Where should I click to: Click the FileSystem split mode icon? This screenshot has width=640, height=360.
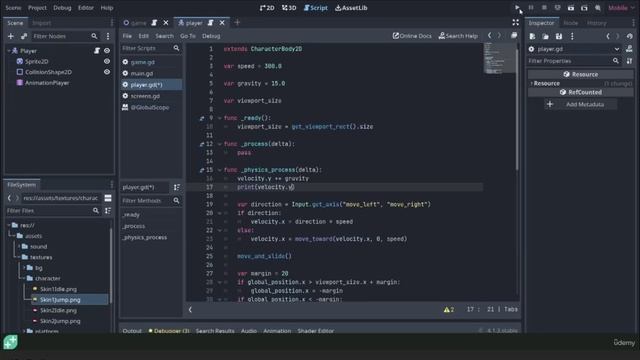[108, 198]
